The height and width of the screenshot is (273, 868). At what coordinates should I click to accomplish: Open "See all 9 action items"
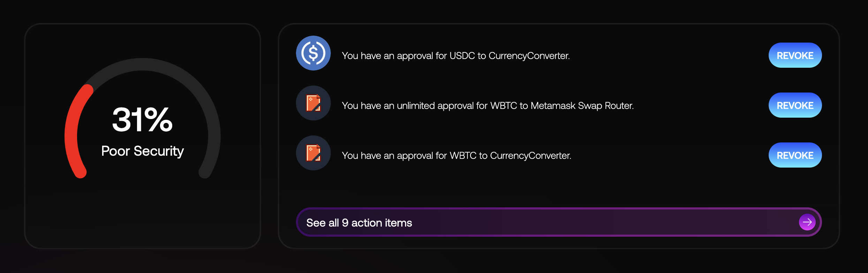(x=359, y=223)
